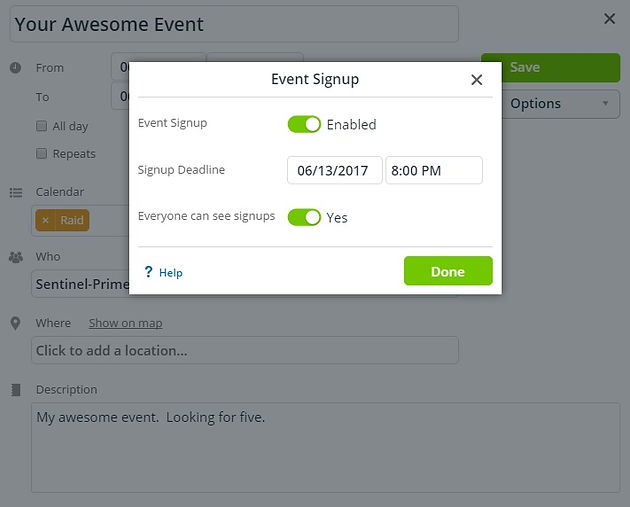Click the clock icon beside From
The image size is (630, 507).
pos(15,67)
